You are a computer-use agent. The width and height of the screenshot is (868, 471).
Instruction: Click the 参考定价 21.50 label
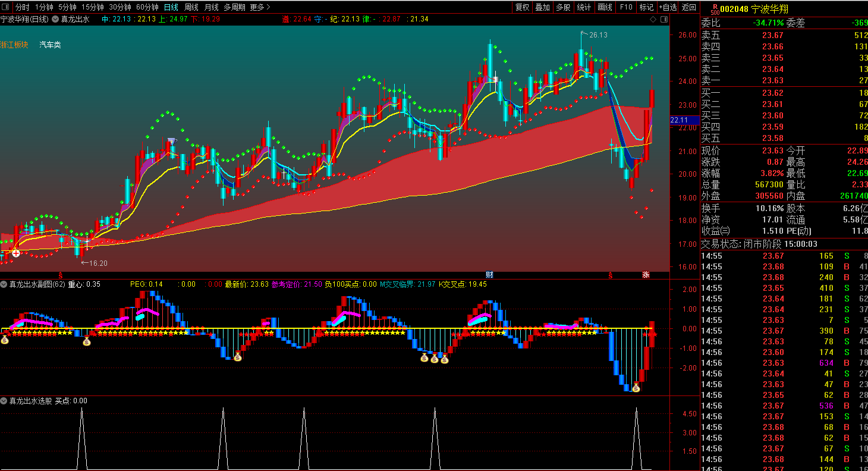coord(297,284)
